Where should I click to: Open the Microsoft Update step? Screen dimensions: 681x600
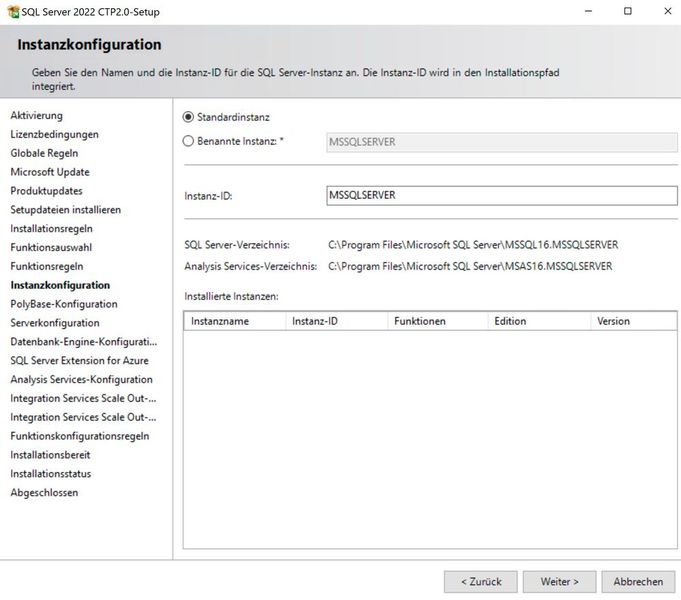click(50, 172)
